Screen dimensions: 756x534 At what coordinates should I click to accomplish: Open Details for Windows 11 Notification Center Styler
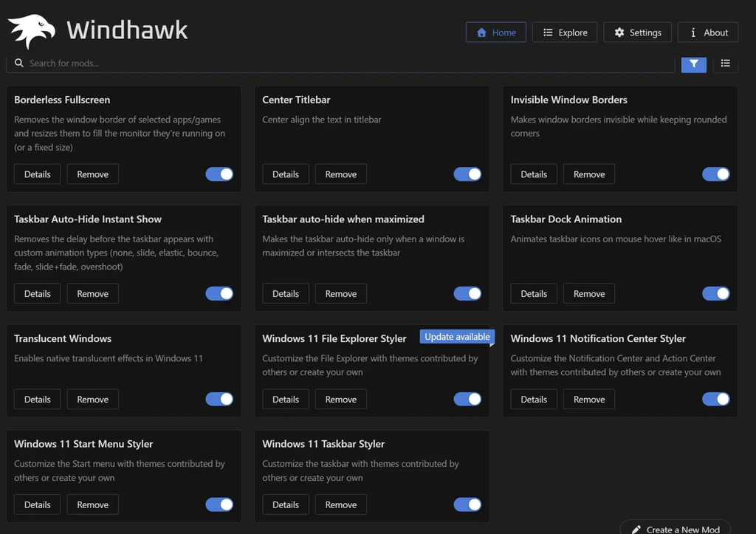tap(534, 399)
